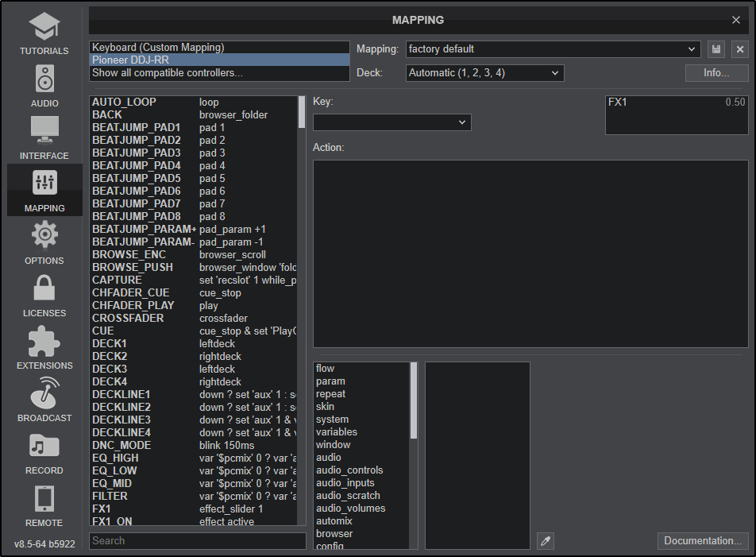Open the Documentation

pyautogui.click(x=702, y=540)
